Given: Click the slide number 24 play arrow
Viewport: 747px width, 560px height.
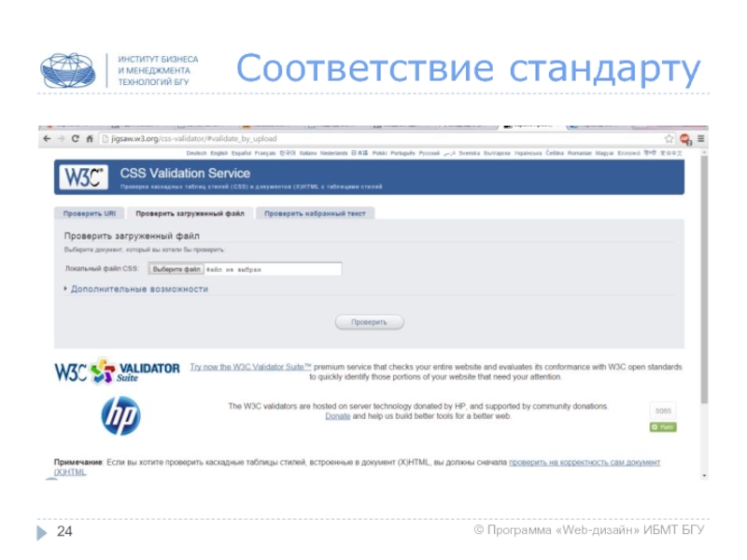Looking at the screenshot, I should click(x=42, y=532).
